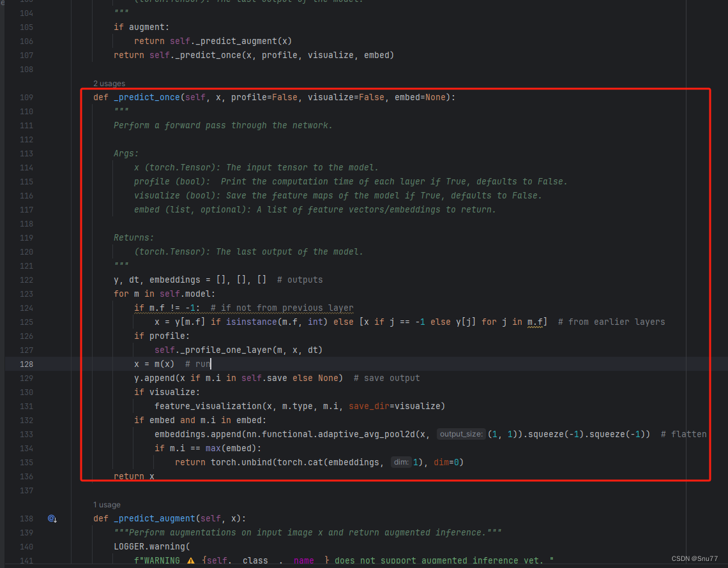Open the '1 usage' hint above _predict_augment
Viewport: 728px width, 568px height.
(x=107, y=504)
